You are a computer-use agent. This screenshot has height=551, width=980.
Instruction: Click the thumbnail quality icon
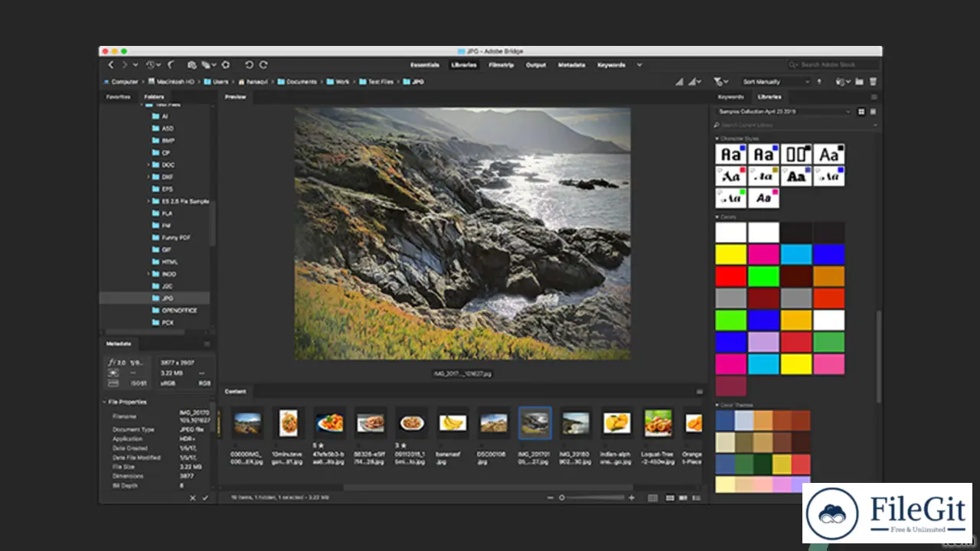[679, 82]
